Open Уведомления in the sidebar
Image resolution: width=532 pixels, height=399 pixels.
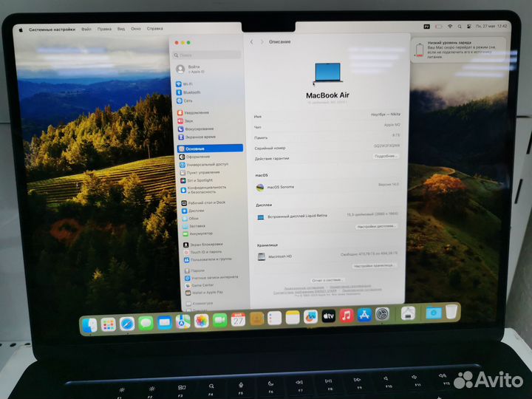(193, 112)
